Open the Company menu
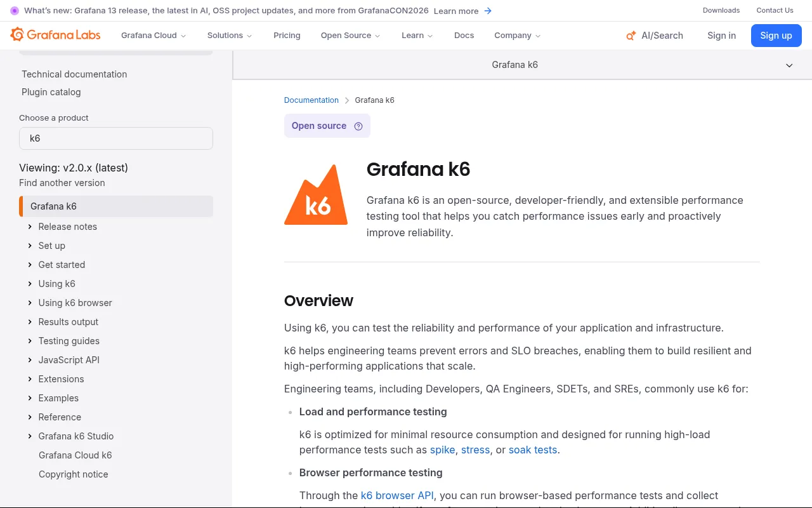This screenshot has height=508, width=812. tap(517, 36)
